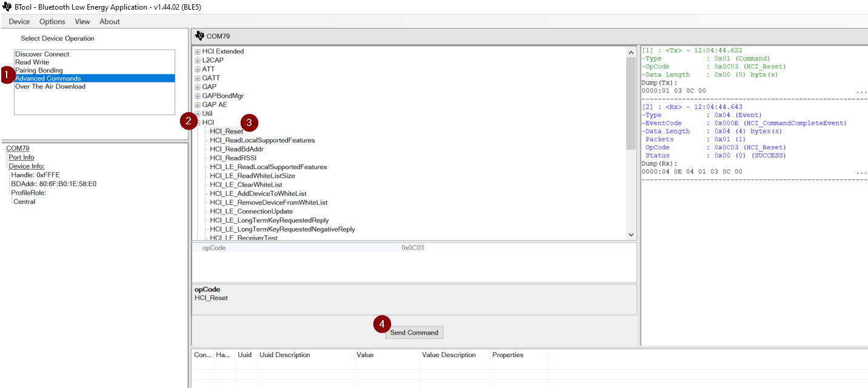Screen dimensions: 868x388
Task: Expand the GATT command group
Action: coord(198,78)
